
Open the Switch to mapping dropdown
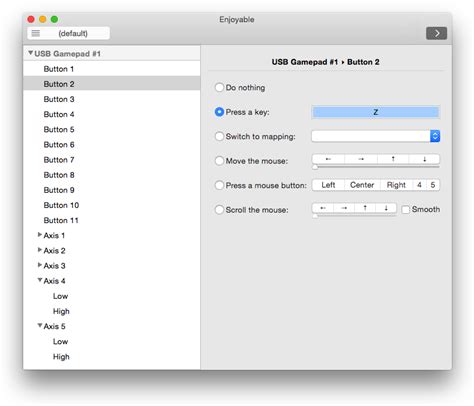[x=376, y=136]
